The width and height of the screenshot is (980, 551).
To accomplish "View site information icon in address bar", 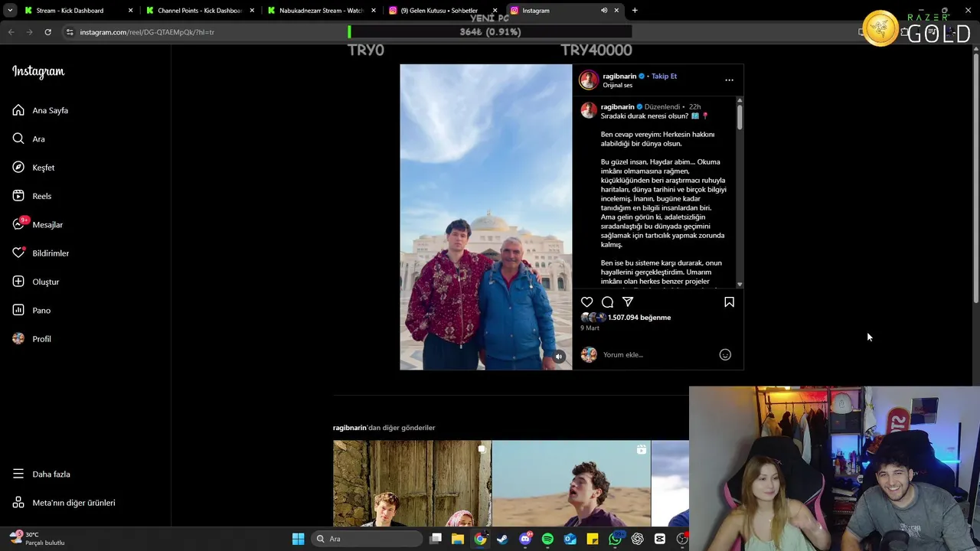I will coord(70,32).
